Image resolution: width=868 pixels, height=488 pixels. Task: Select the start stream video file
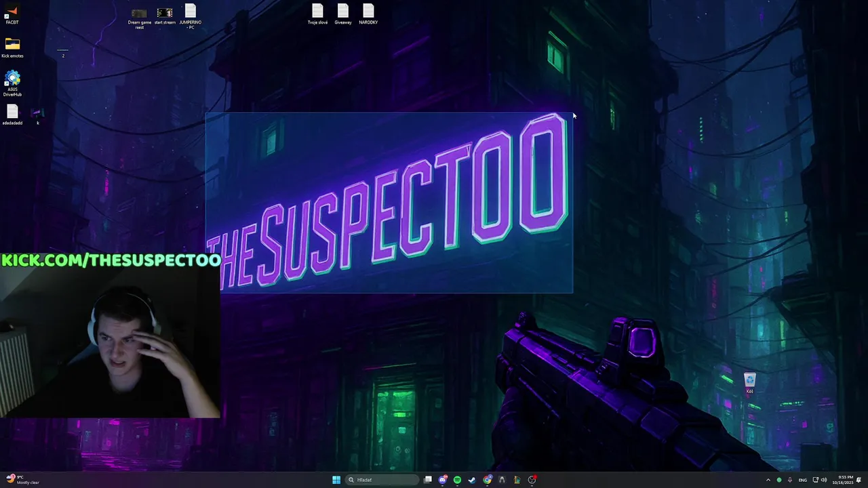[x=165, y=16]
